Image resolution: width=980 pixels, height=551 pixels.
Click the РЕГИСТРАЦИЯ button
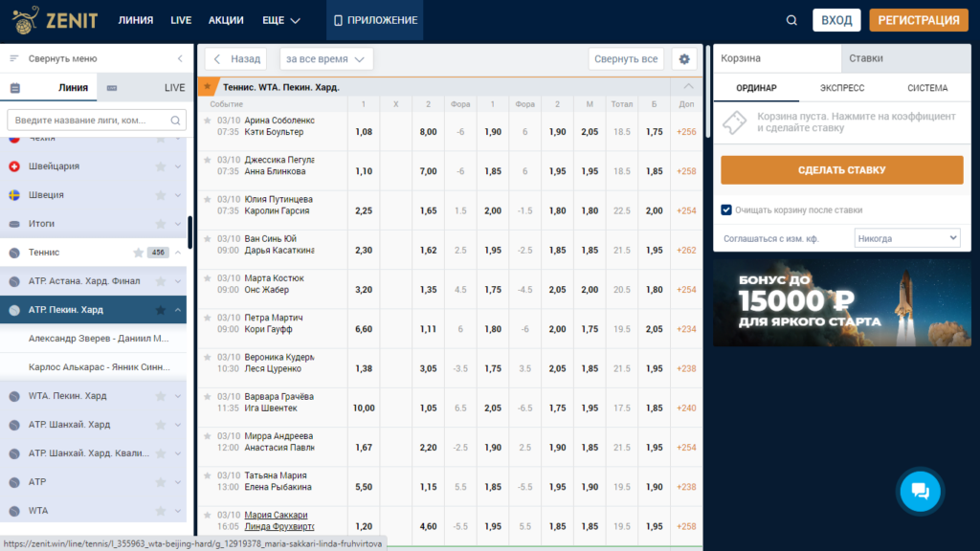click(x=919, y=20)
